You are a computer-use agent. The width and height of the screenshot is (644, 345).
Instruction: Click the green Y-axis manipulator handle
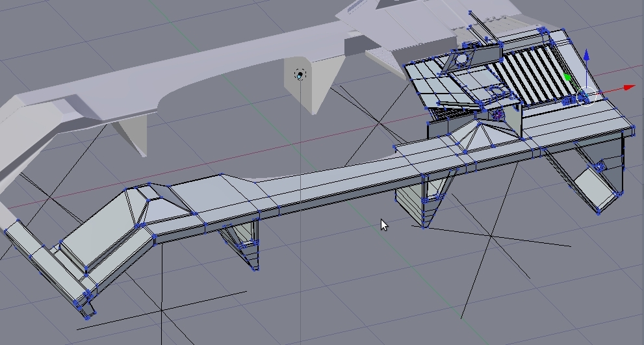pos(567,77)
